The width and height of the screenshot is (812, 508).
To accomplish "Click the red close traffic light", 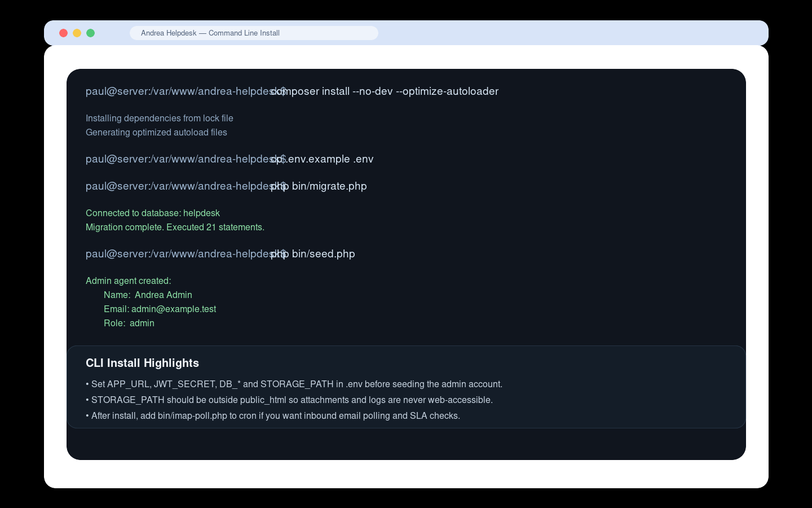I will coord(63,33).
